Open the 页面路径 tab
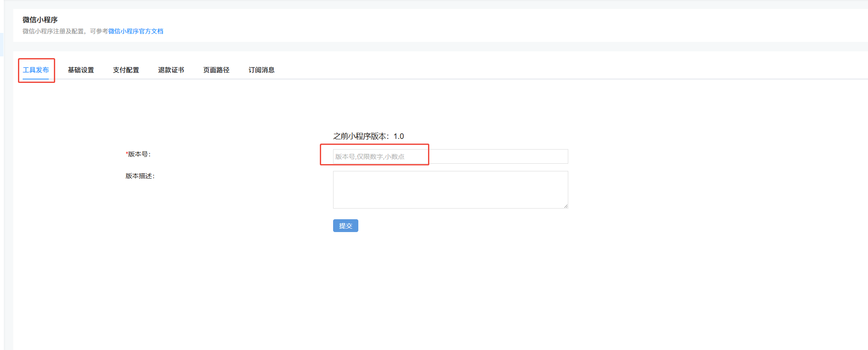The height and width of the screenshot is (350, 868). click(216, 70)
